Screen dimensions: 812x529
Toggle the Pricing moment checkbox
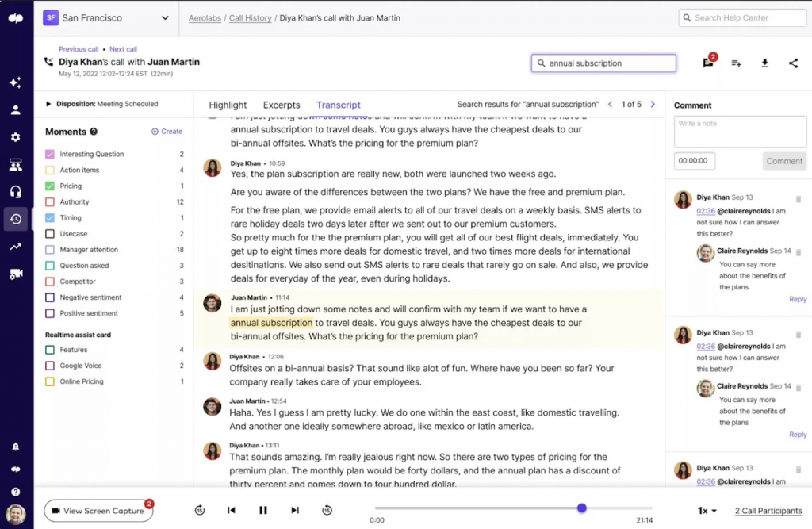pos(50,186)
